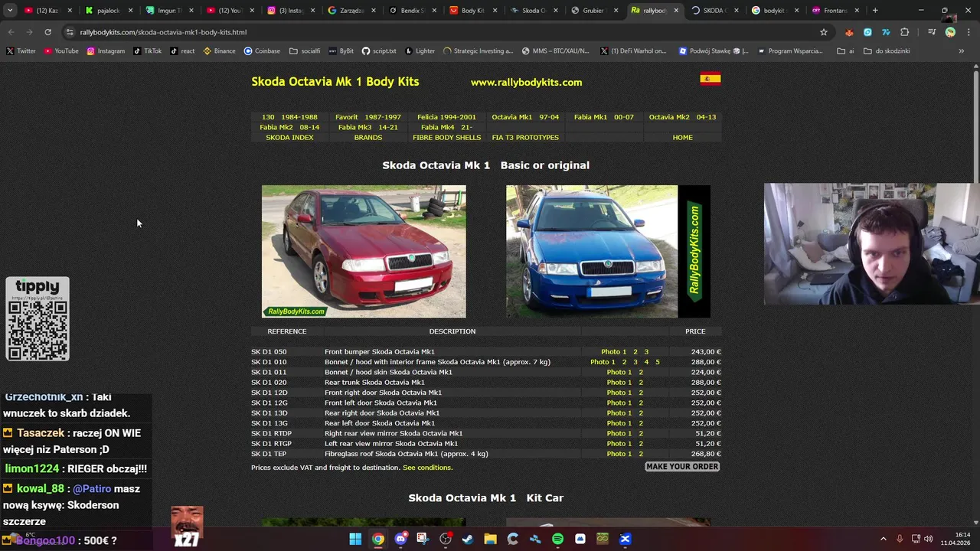The height and width of the screenshot is (551, 980).
Task: Go to Octavia Mk2 04-13 page
Action: coord(682,117)
